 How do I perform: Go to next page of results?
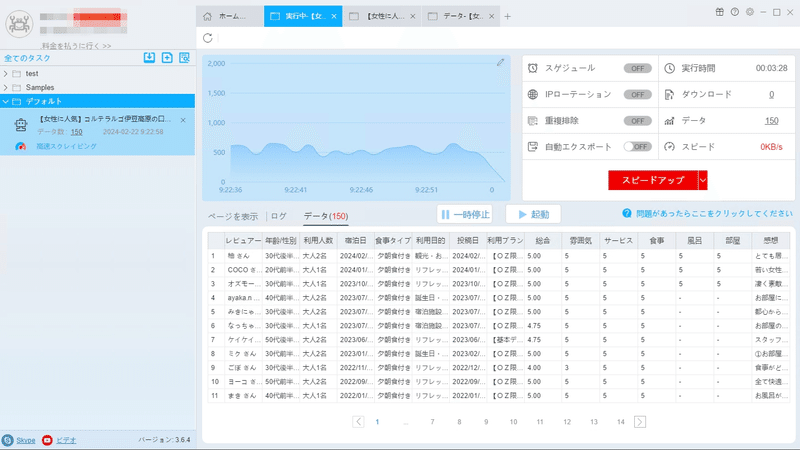(x=640, y=422)
